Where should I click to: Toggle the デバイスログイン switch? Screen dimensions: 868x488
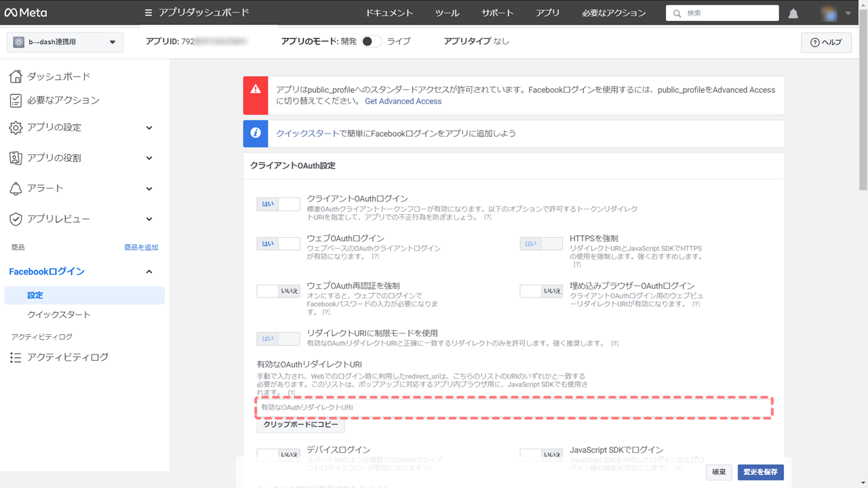[x=278, y=454]
